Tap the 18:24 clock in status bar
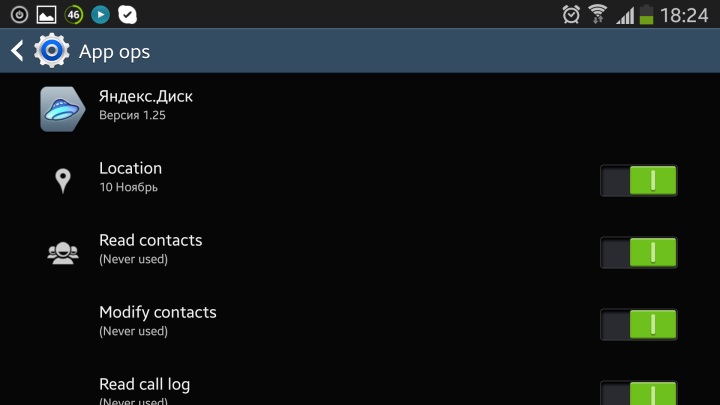Screen dimensions: 720x405 [x=685, y=15]
